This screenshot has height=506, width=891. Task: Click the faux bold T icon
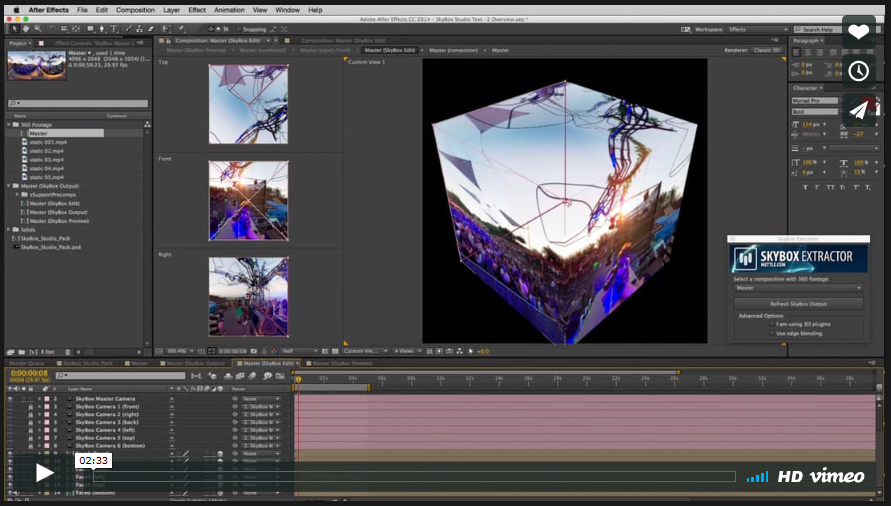pyautogui.click(x=805, y=187)
